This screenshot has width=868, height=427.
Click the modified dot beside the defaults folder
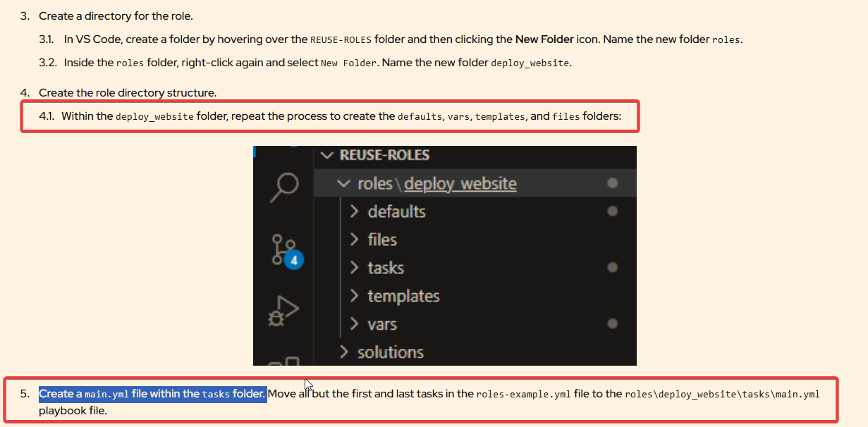coord(612,211)
